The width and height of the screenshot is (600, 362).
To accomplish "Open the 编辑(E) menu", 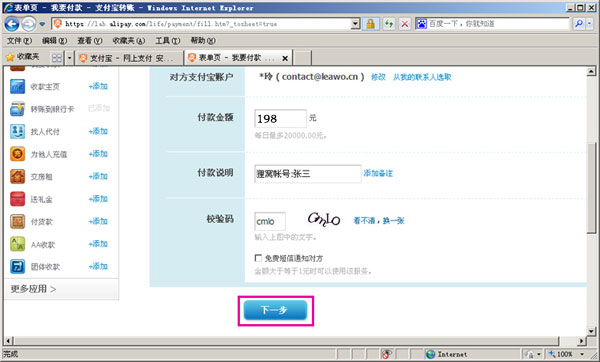I will 54,41.
